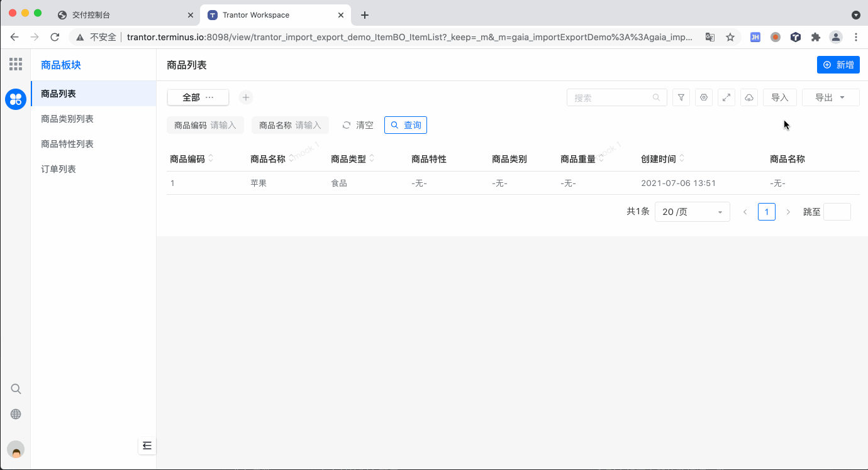Open the 20 /页 page size dropdown
Image resolution: width=868 pixels, height=470 pixels.
tap(693, 212)
